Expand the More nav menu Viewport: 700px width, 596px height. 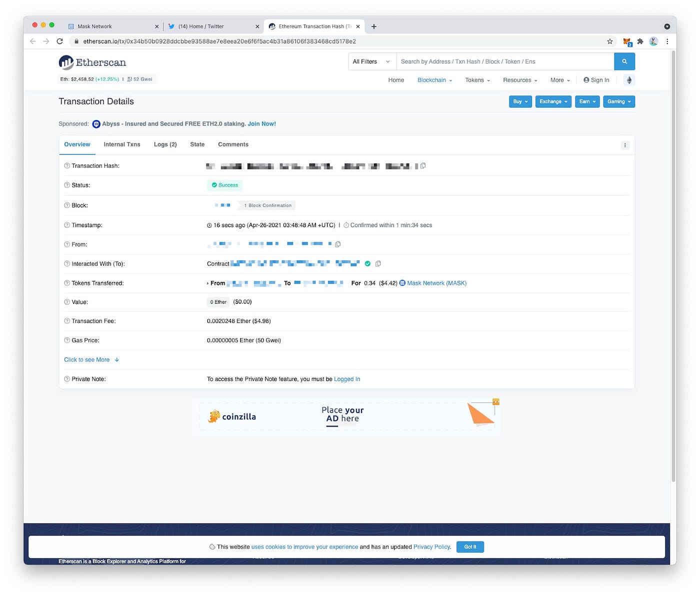560,80
